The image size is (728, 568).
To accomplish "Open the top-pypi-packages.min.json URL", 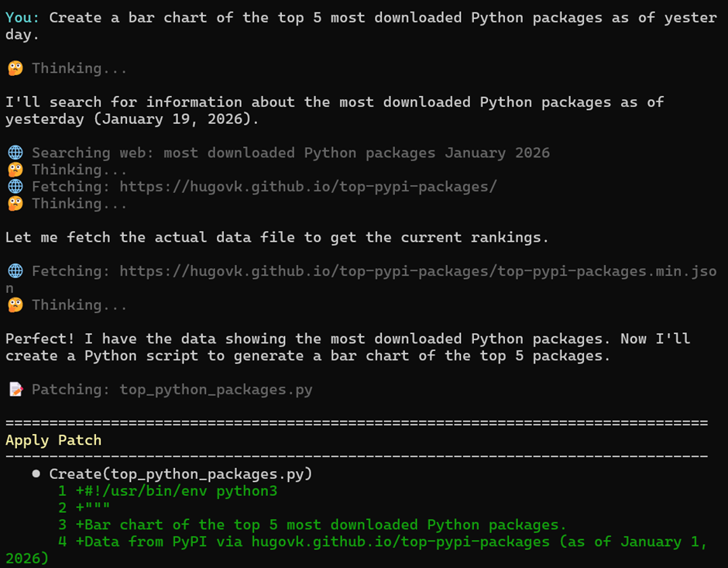I will (417, 271).
